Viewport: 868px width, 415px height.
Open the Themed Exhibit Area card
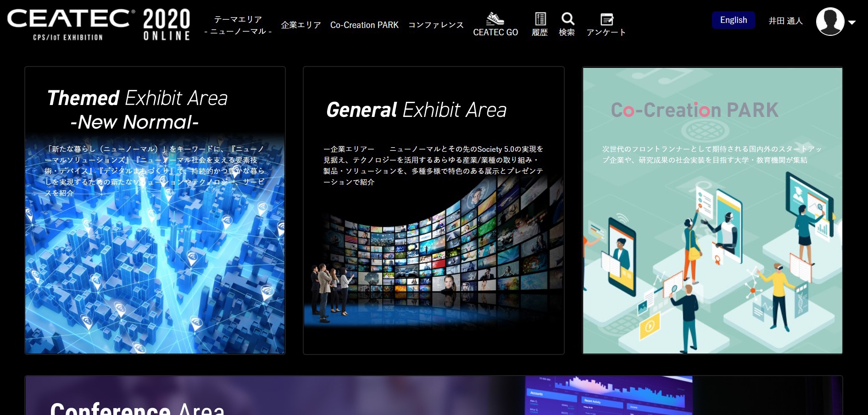coord(155,210)
